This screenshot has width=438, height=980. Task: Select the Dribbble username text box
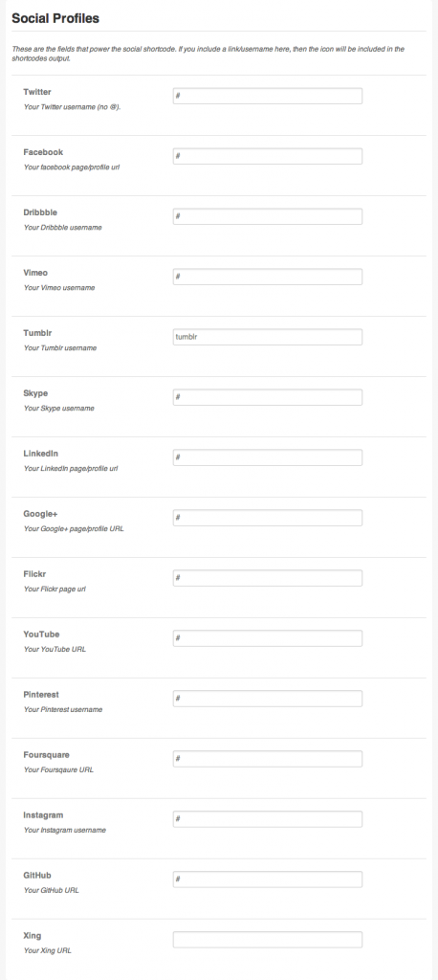tap(268, 216)
